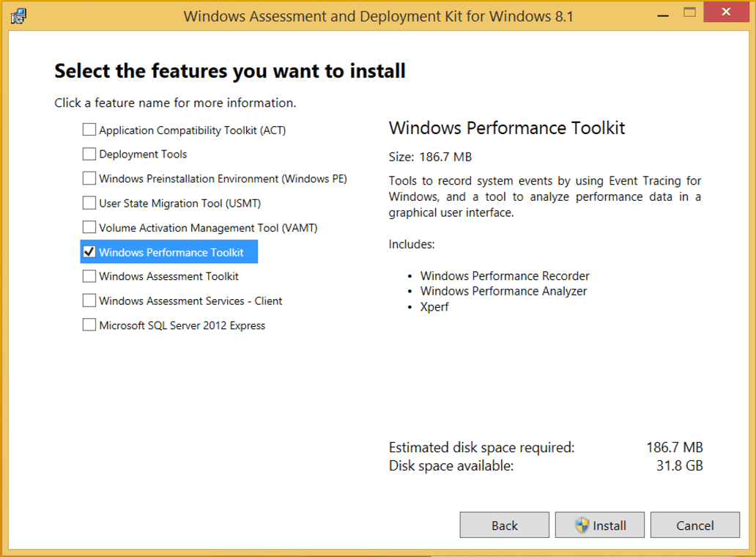Viewport: 756px width, 557px height.
Task: Click the Install button
Action: (x=599, y=525)
